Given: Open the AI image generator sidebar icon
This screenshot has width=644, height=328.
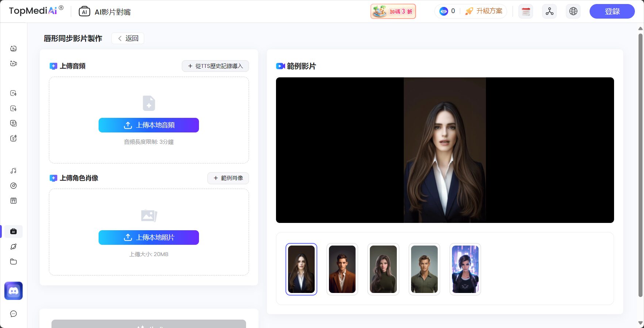Looking at the screenshot, I should click(x=14, y=49).
